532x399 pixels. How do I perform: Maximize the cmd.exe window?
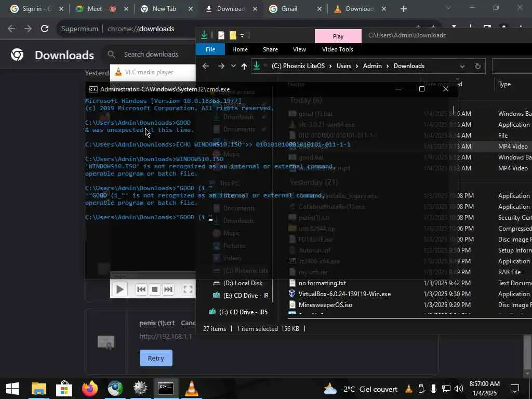[x=422, y=89]
